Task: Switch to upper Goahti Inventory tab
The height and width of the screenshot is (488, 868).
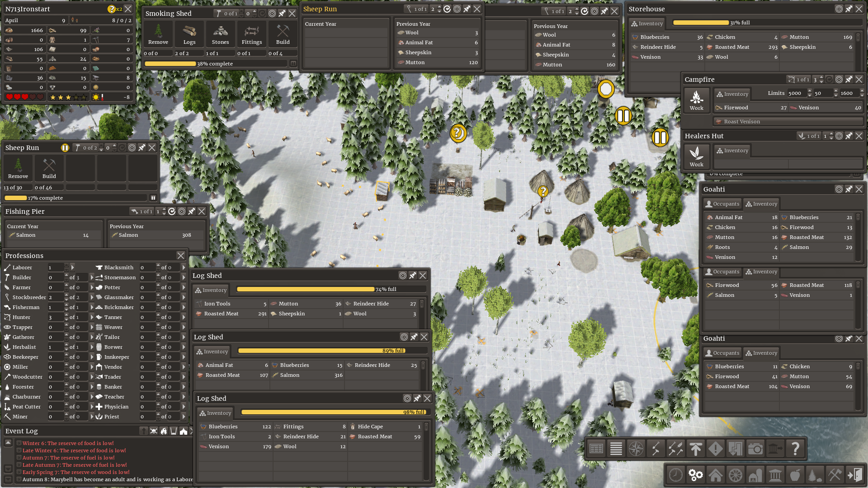Action: pos(761,204)
